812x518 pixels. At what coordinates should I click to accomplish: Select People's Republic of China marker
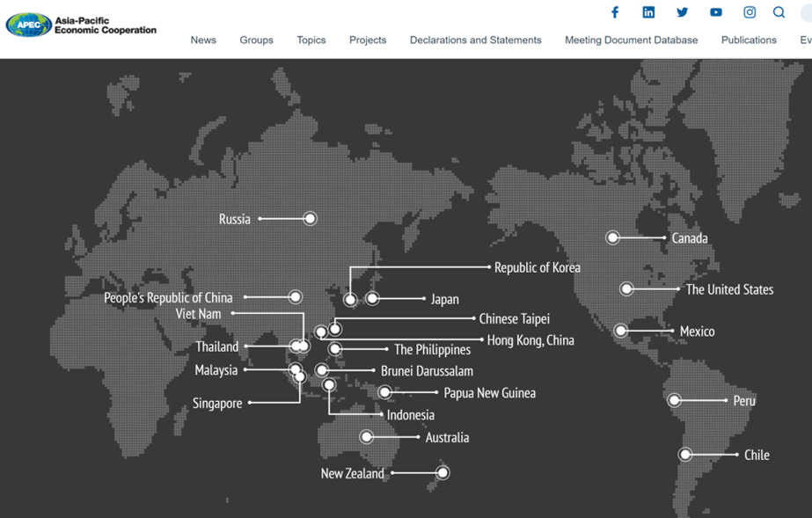coord(296,297)
